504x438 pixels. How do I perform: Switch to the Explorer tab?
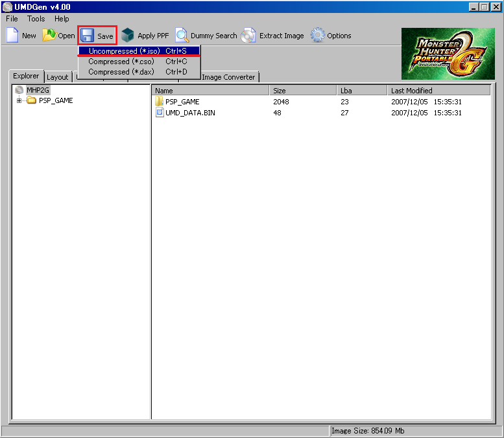pyautogui.click(x=26, y=76)
